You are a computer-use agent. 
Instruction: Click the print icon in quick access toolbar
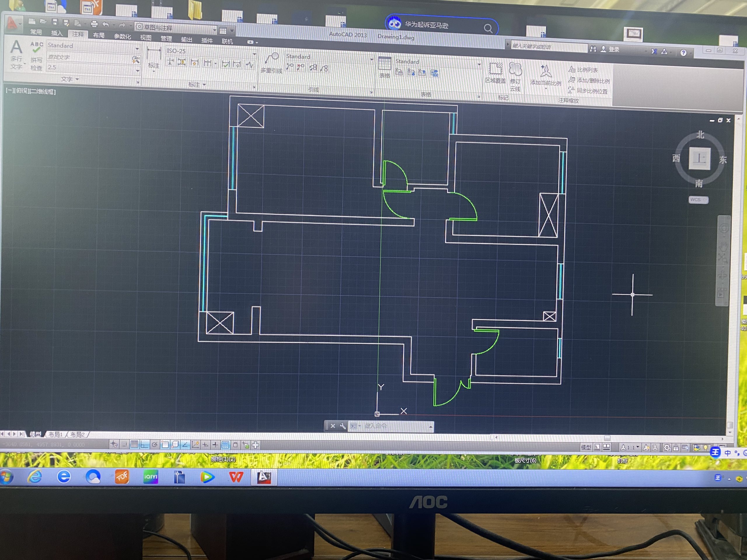click(94, 24)
